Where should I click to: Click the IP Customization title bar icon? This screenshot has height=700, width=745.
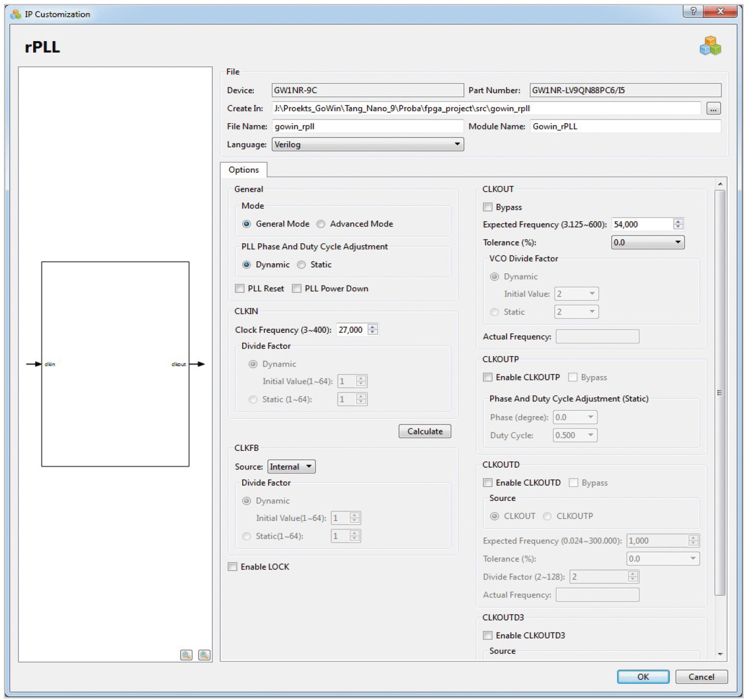(x=15, y=14)
